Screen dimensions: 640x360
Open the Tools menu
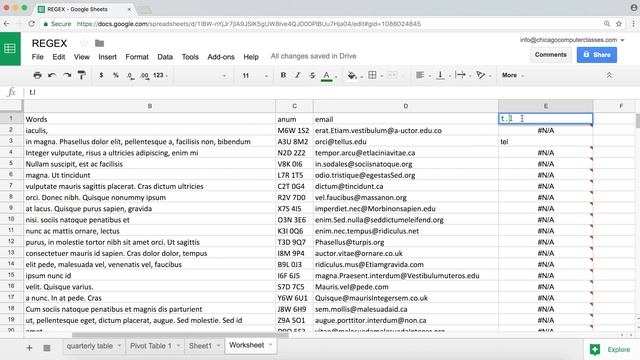pyautogui.click(x=190, y=57)
